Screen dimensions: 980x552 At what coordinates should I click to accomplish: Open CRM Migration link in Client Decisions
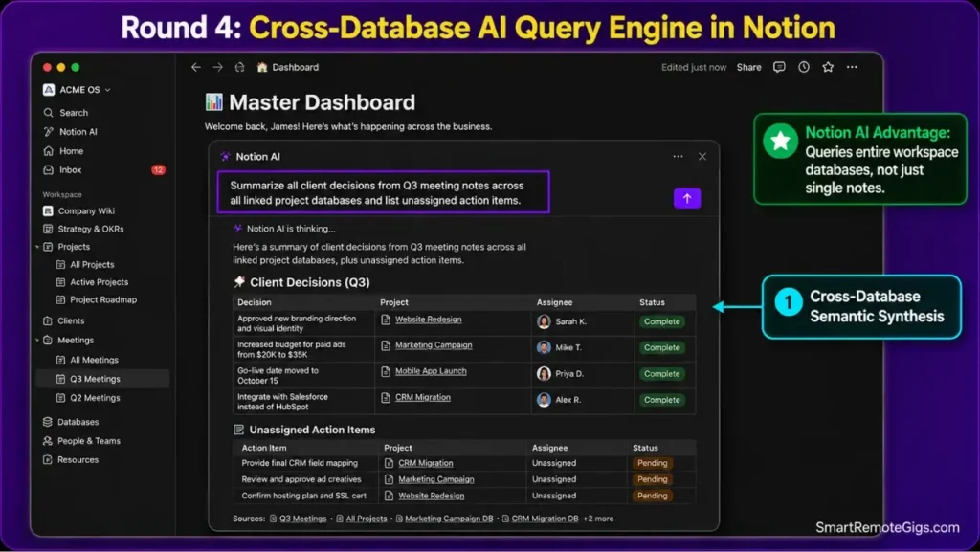422,397
